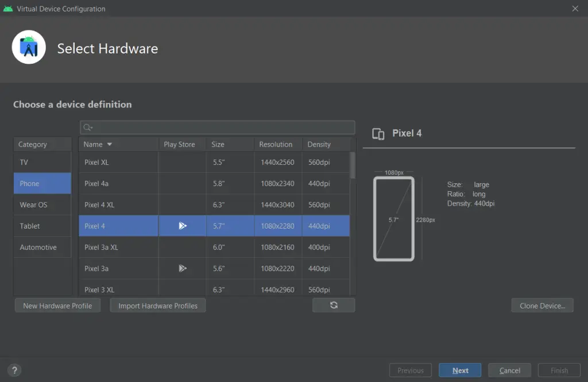Focus the device search input field

[218, 128]
